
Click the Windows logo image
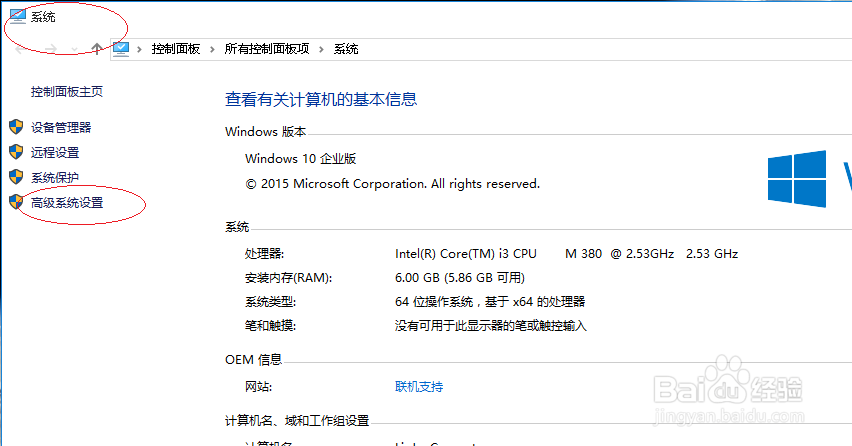[797, 179]
